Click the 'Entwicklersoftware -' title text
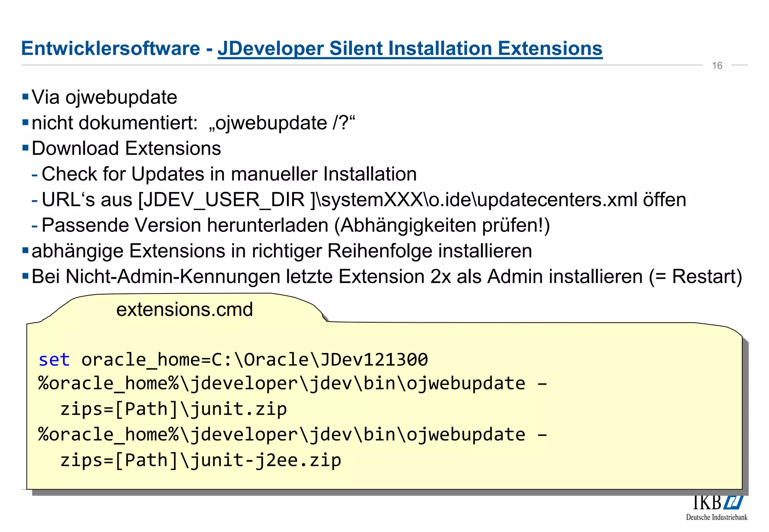 tap(117, 48)
